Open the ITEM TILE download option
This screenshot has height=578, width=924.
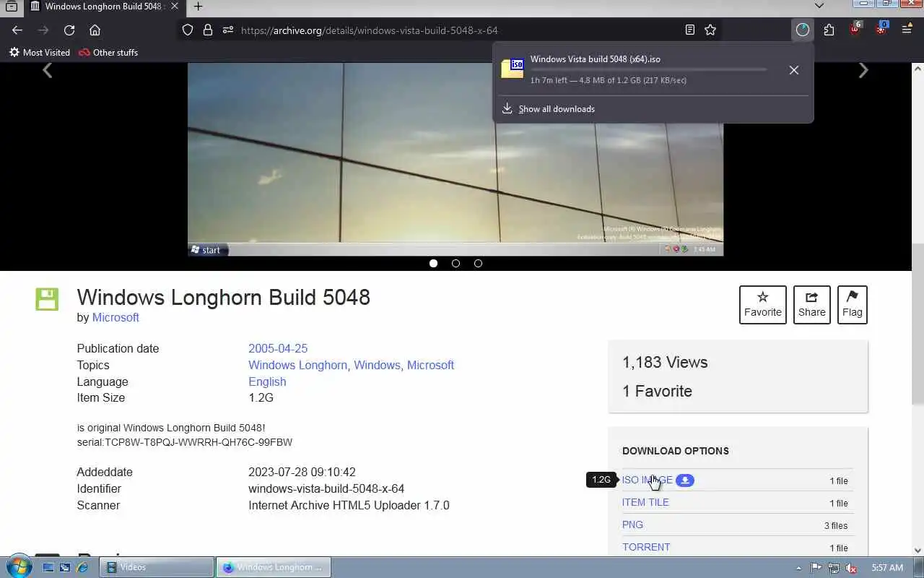[x=645, y=502]
